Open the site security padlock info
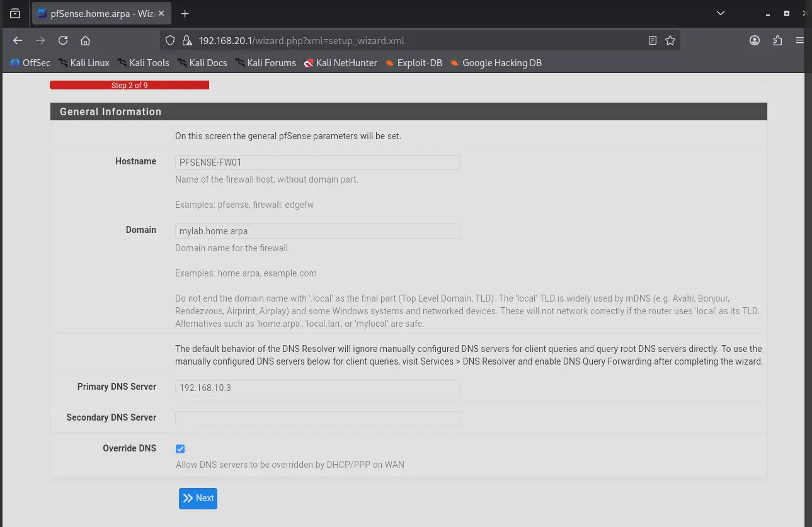This screenshot has height=527, width=812. pyautogui.click(x=186, y=40)
